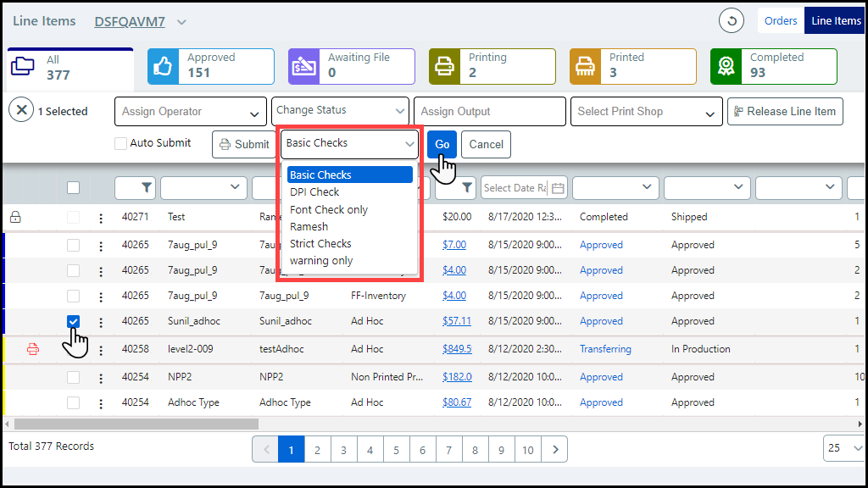This screenshot has width=868, height=488.
Task: Click the refresh icon near Orders tab
Action: coord(731,20)
